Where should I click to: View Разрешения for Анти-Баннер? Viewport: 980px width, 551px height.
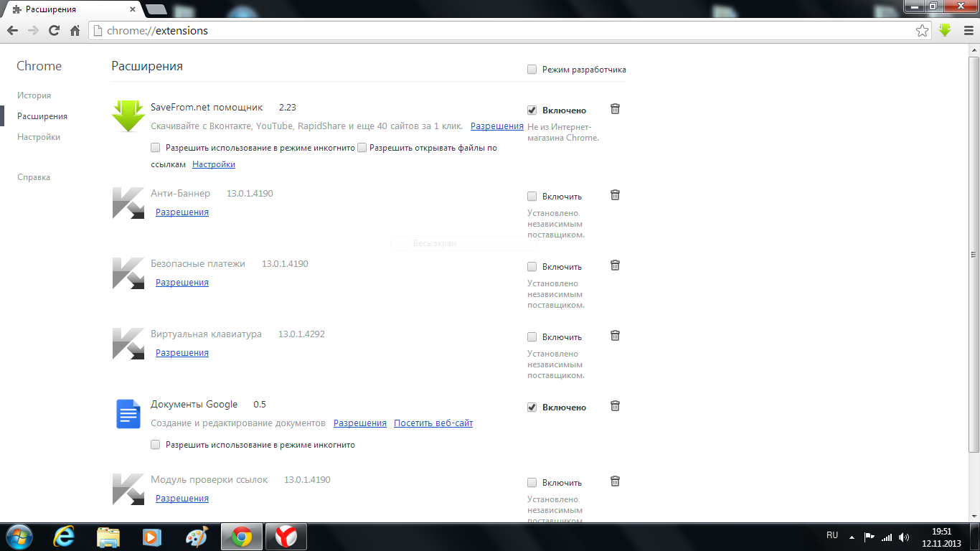point(182,212)
